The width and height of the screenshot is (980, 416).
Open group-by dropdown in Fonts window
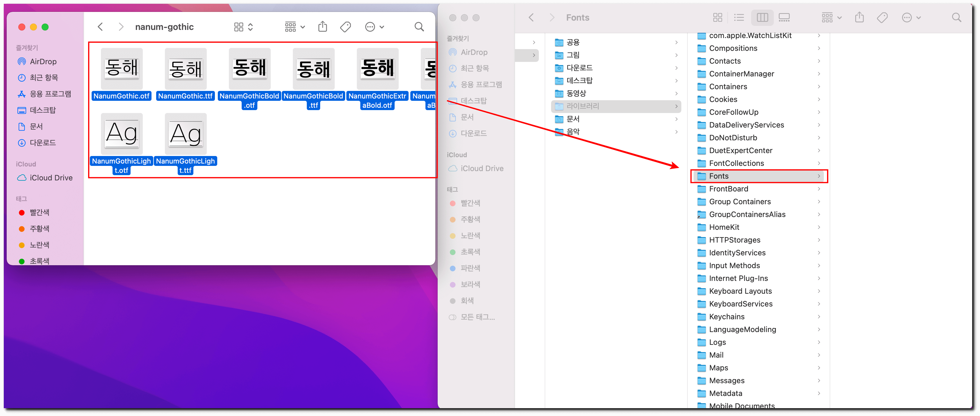[x=832, y=17]
